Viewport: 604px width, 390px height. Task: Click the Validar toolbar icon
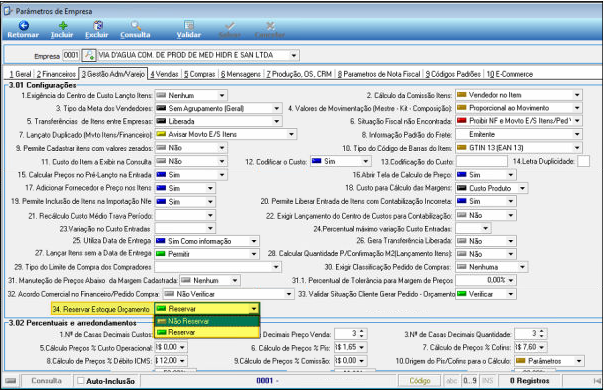pos(189,25)
